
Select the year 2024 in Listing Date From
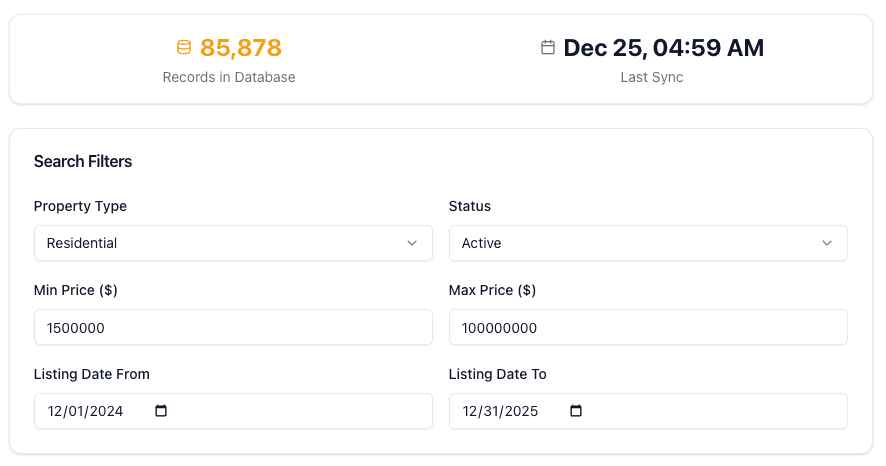coord(106,411)
